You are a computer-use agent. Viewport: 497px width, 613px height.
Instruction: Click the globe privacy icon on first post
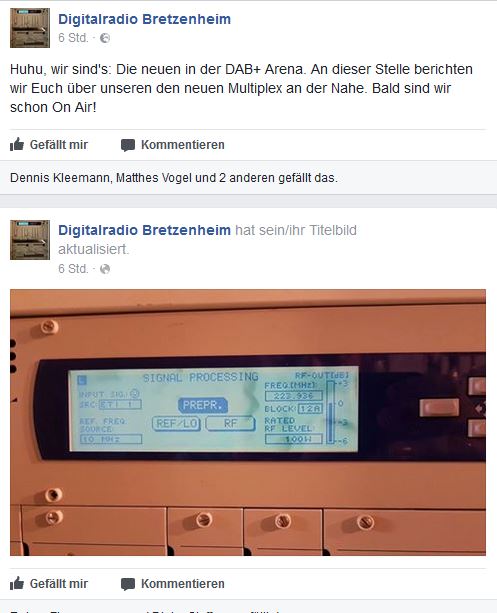105,38
